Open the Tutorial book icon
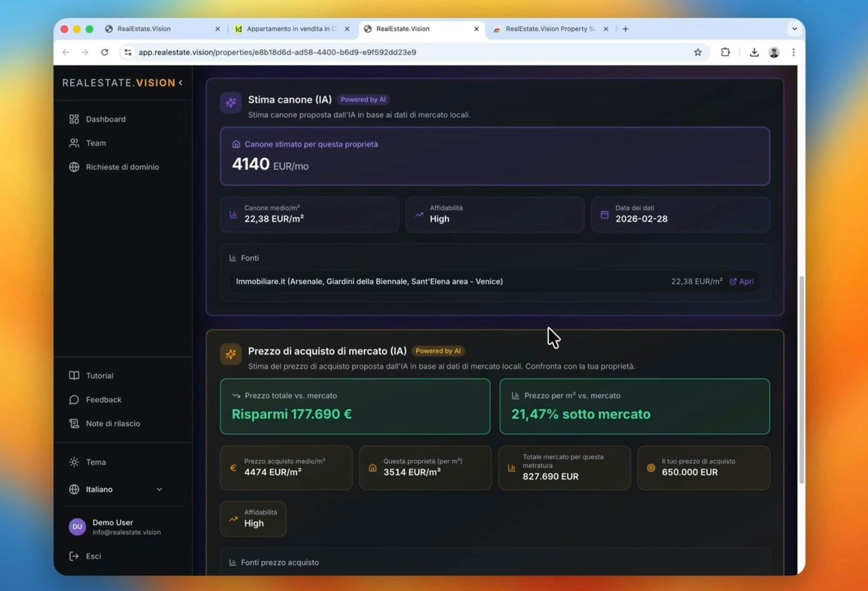 (74, 375)
